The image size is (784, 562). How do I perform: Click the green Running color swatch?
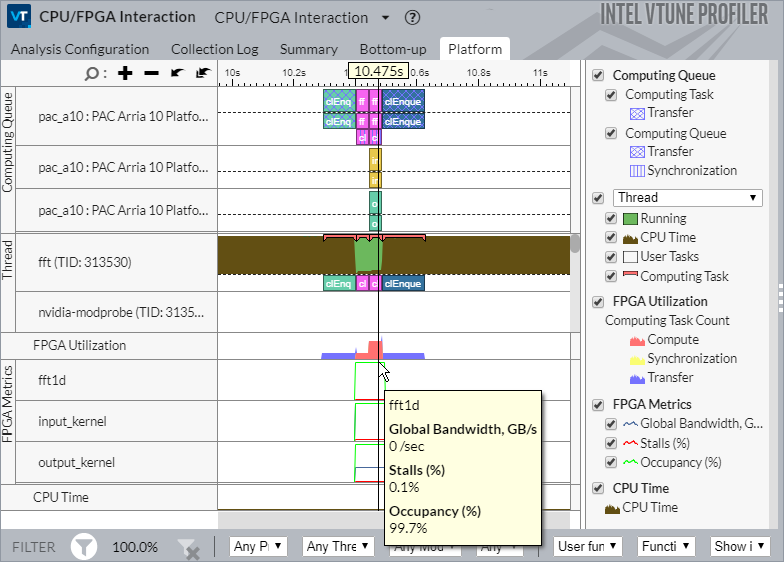pyautogui.click(x=629, y=219)
